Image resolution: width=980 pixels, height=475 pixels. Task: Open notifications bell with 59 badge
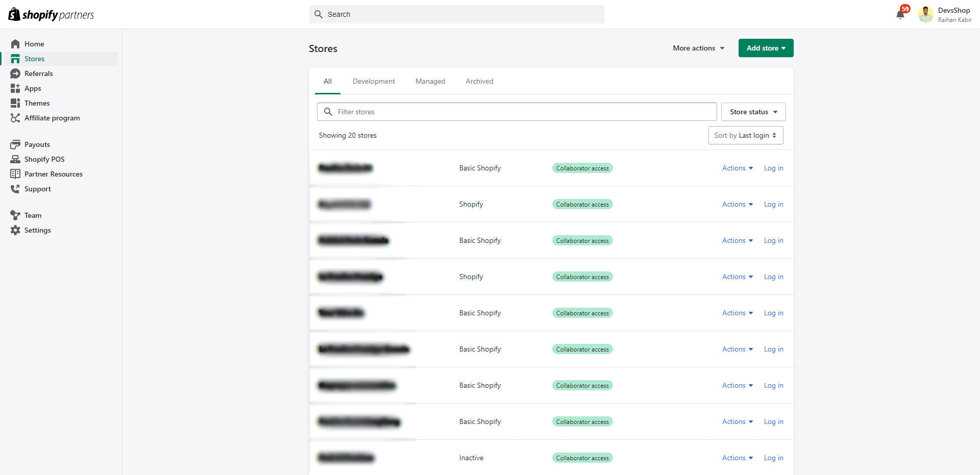click(900, 14)
